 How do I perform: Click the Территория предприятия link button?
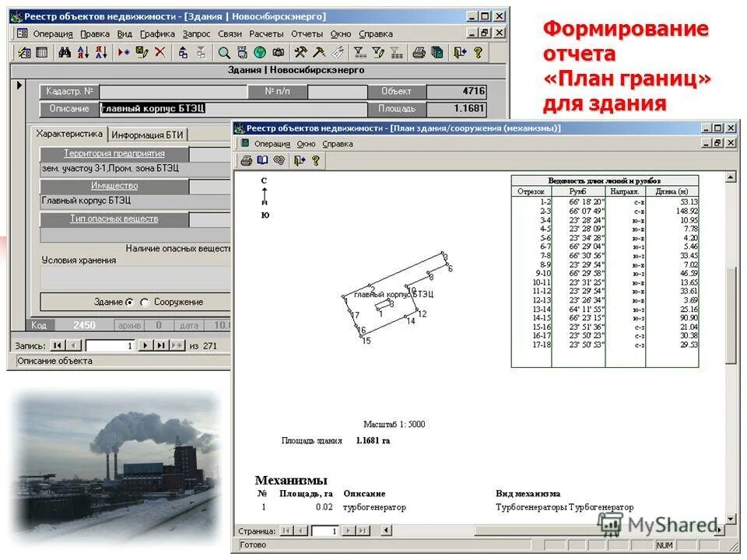pyautogui.click(x=114, y=153)
